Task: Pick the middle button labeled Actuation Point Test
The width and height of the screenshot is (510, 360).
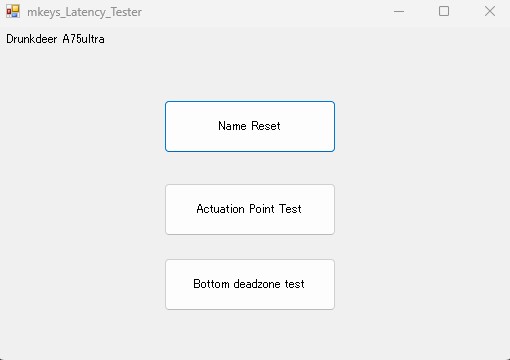Action: point(250,209)
